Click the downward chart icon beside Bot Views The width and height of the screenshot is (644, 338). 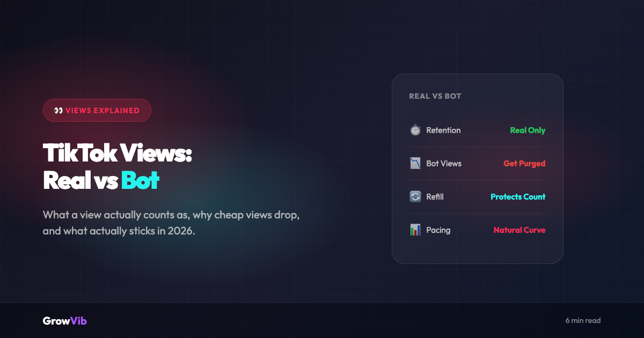pyautogui.click(x=415, y=164)
